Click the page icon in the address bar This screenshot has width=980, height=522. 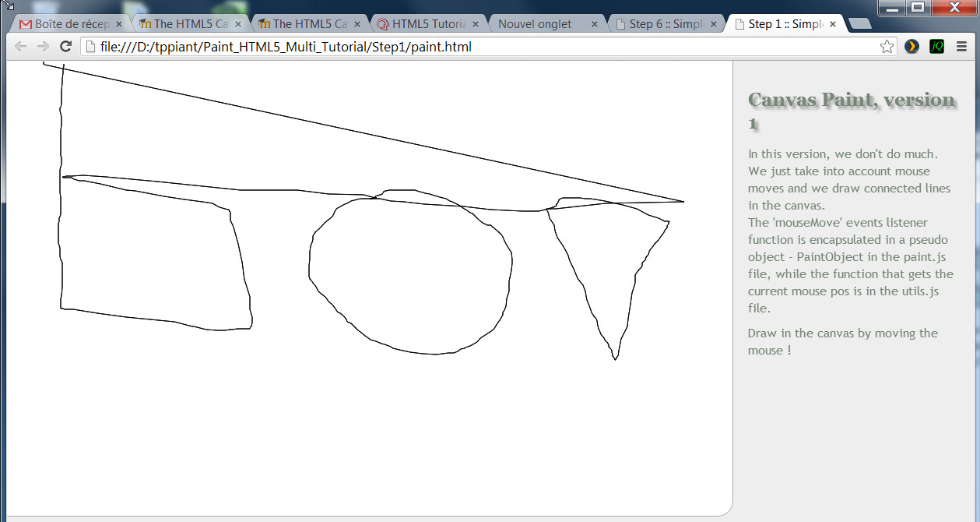tap(90, 47)
